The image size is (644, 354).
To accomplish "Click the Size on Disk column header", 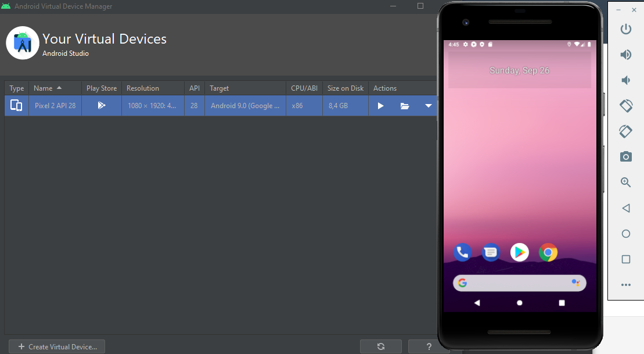I will [346, 88].
